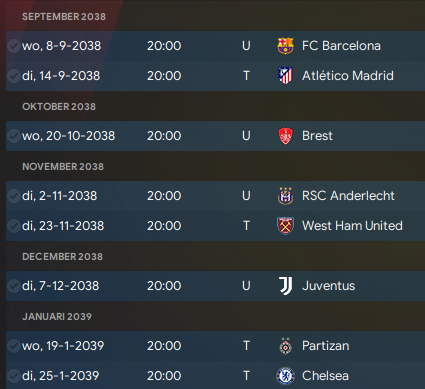Collapse the JANUARI 2039 section header
Screen dimensions: 425x389
[x=57, y=317]
